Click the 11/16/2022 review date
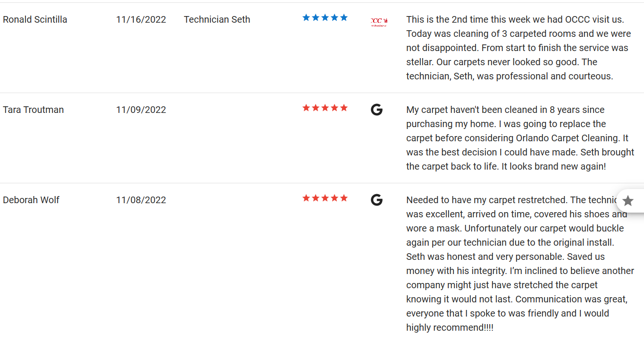The width and height of the screenshot is (644, 343). pos(141,19)
